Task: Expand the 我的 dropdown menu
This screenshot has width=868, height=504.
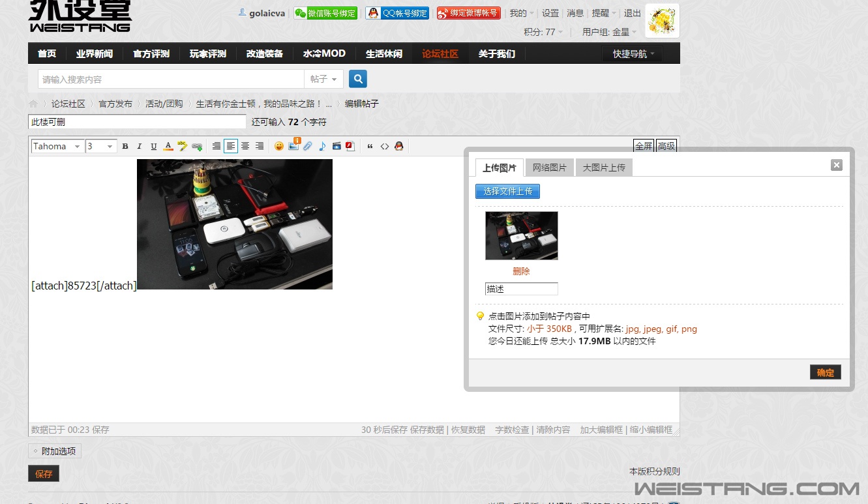Action: pos(522,13)
